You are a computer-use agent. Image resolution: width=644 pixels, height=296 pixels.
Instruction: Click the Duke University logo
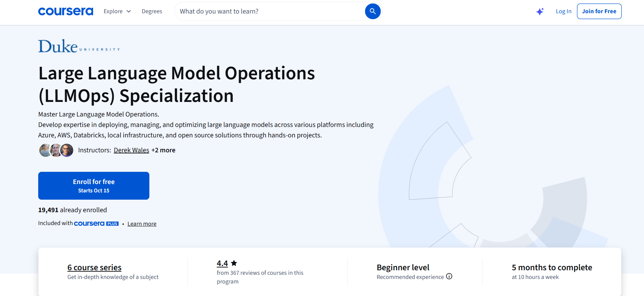79,46
